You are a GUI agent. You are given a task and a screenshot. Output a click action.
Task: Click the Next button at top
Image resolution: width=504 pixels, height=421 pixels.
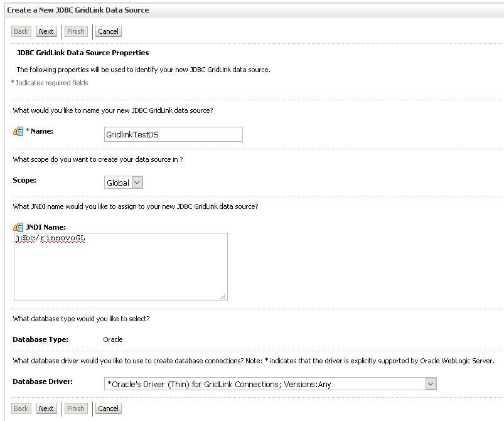(x=46, y=31)
